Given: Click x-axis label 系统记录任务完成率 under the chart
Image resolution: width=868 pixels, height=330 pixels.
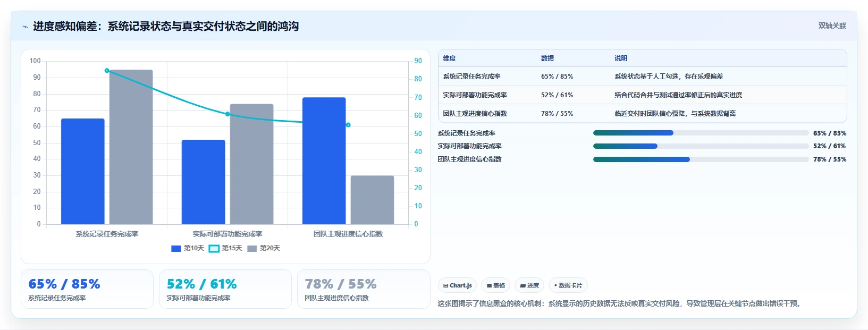Looking at the screenshot, I should tap(107, 234).
